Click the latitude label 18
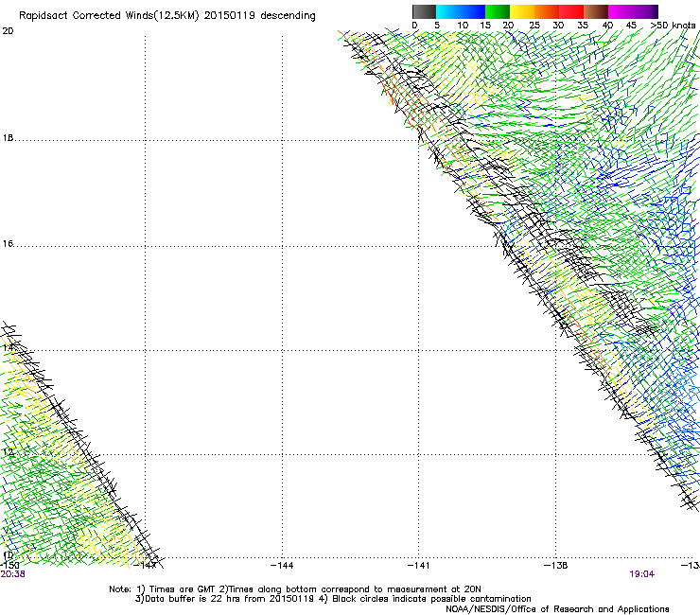 pos(8,138)
